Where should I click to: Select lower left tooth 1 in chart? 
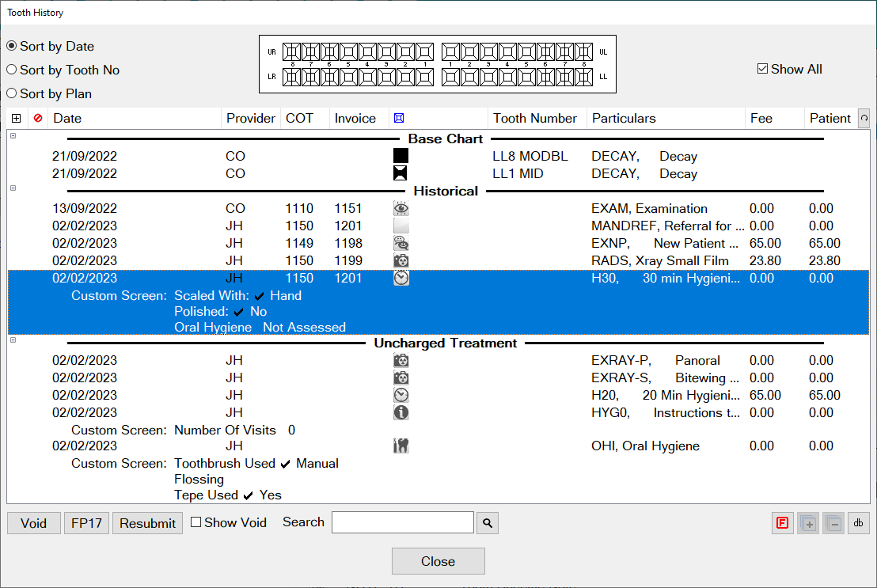coord(450,77)
